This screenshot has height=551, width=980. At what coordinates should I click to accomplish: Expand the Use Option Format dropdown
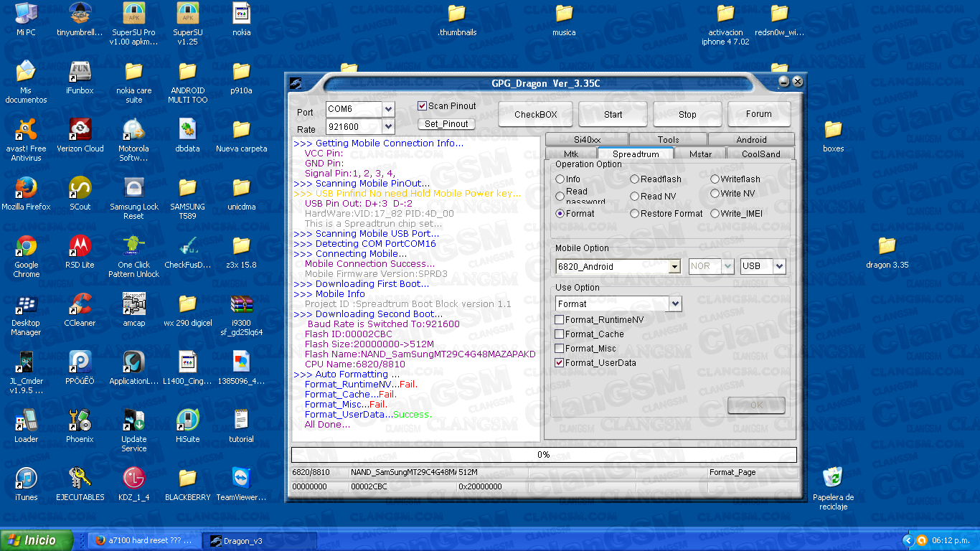pos(674,304)
